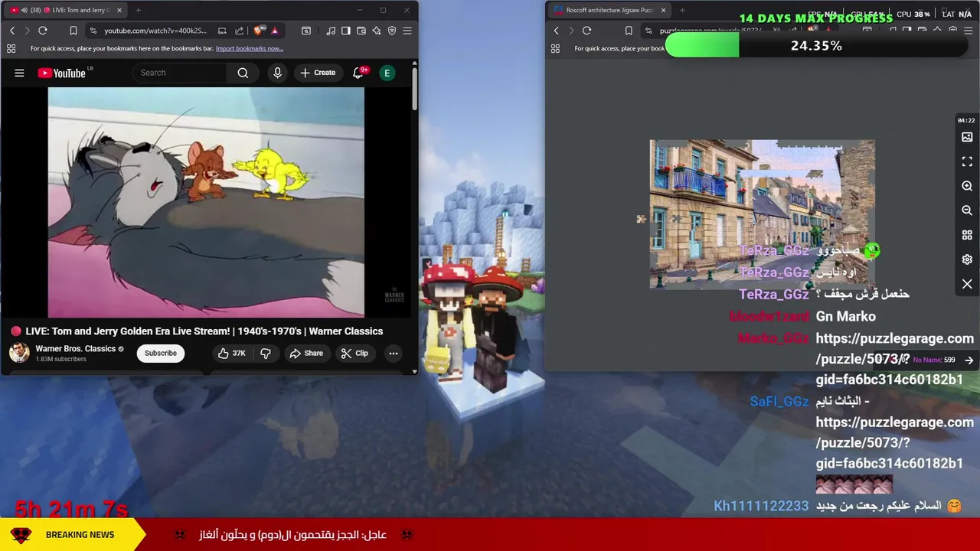
Task: Create a clip with the Clip button
Action: (x=355, y=353)
